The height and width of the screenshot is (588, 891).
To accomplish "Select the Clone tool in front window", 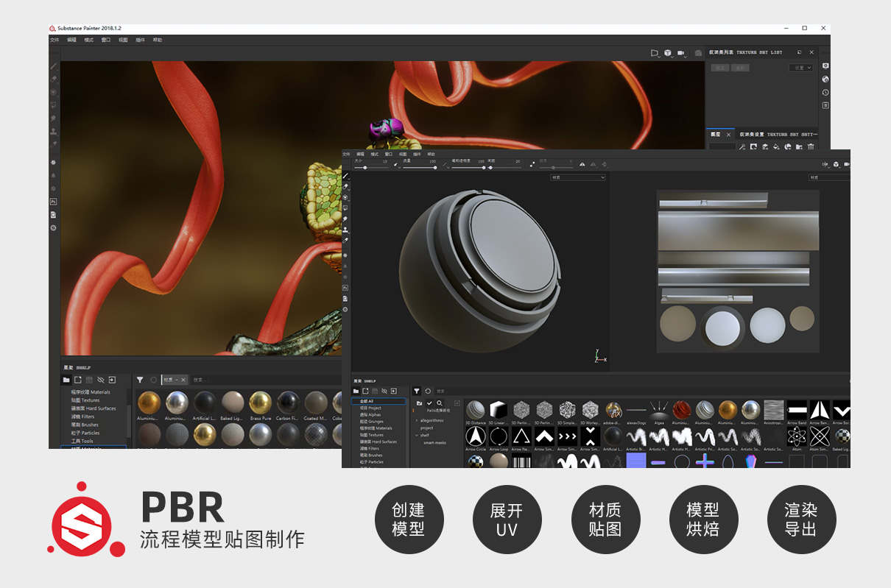I will click(x=345, y=230).
